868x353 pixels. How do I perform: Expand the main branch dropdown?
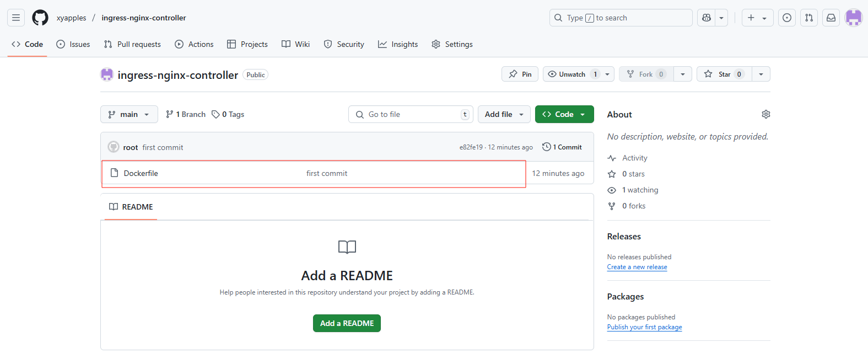129,114
